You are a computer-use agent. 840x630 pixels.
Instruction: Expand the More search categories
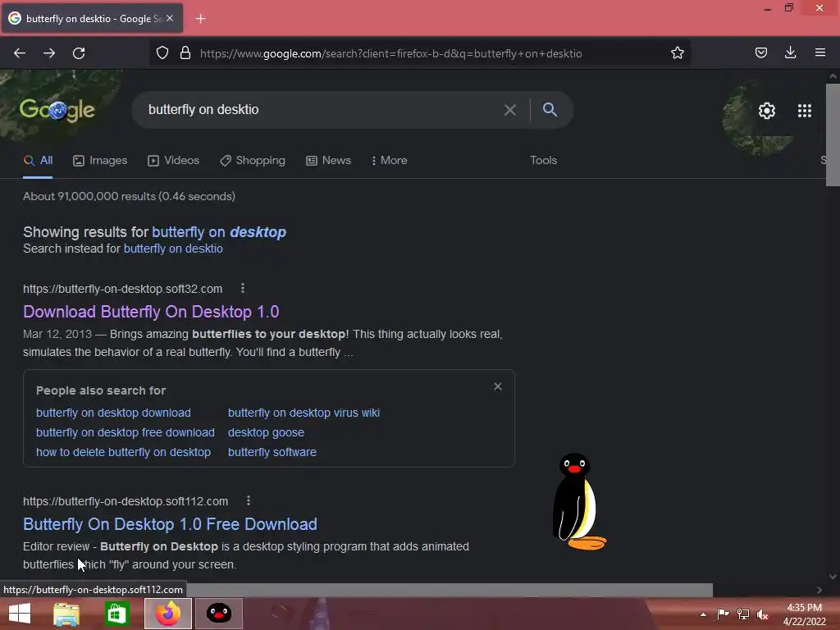click(x=390, y=160)
